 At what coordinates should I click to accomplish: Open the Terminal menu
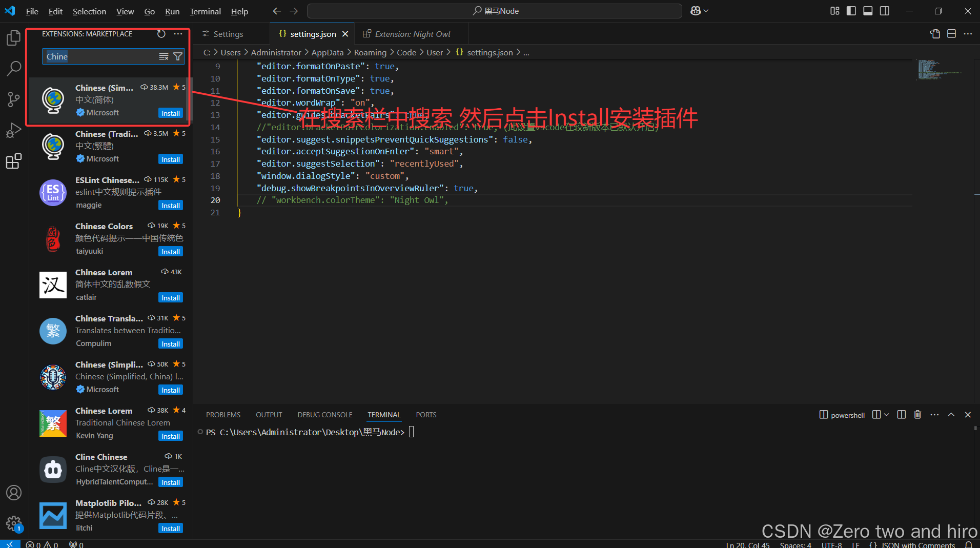point(205,11)
